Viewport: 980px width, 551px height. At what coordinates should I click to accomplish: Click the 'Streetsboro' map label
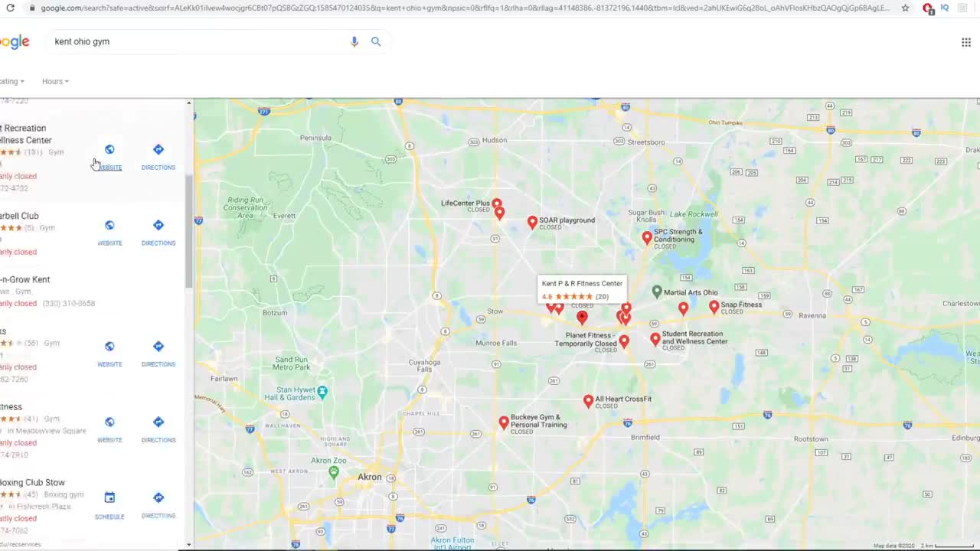click(x=646, y=142)
